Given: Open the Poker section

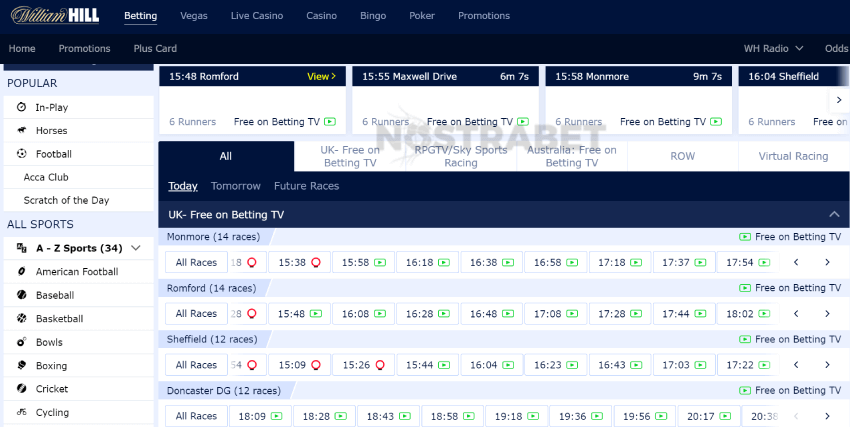Looking at the screenshot, I should pyautogui.click(x=422, y=16).
